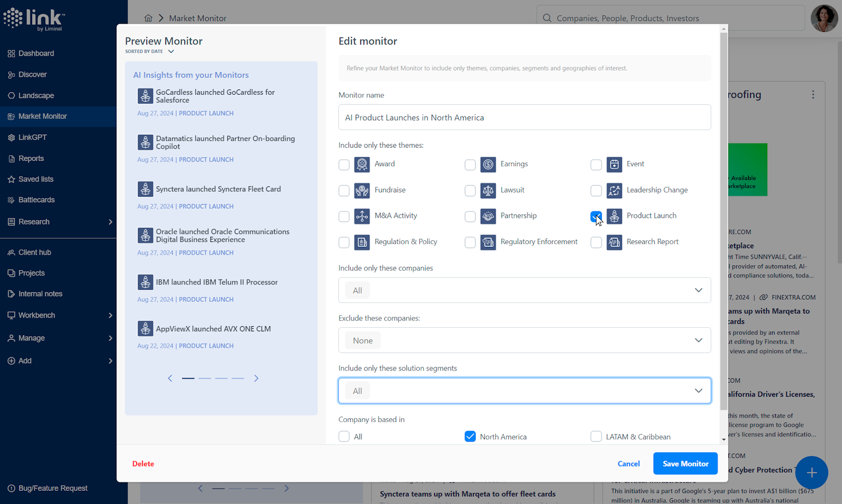The height and width of the screenshot is (504, 842).
Task: Click the Cancel button
Action: point(629,463)
